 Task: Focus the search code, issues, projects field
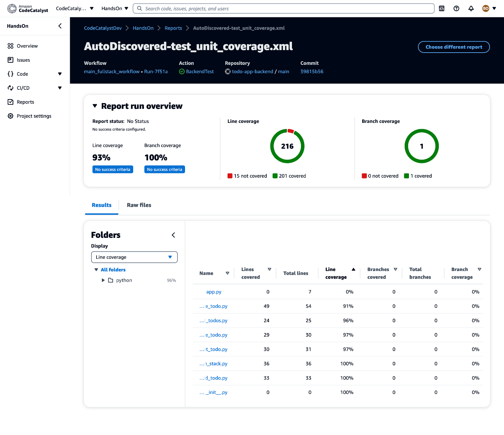(x=284, y=9)
